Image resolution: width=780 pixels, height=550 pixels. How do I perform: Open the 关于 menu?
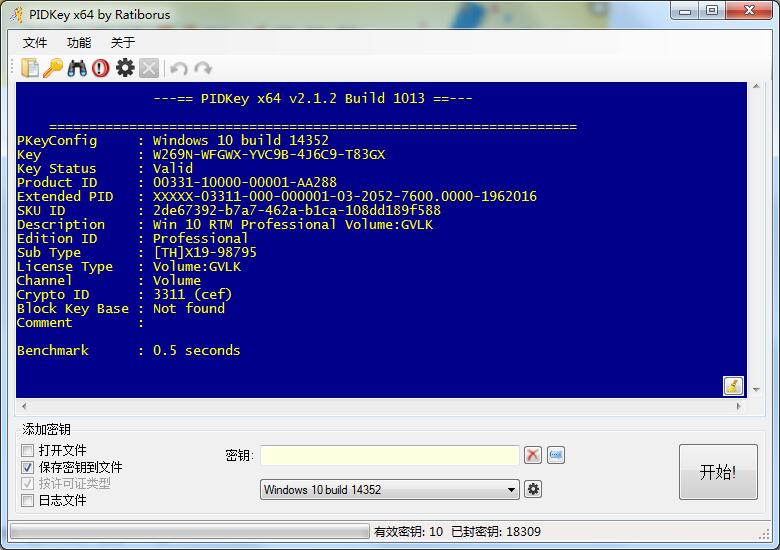coord(122,43)
